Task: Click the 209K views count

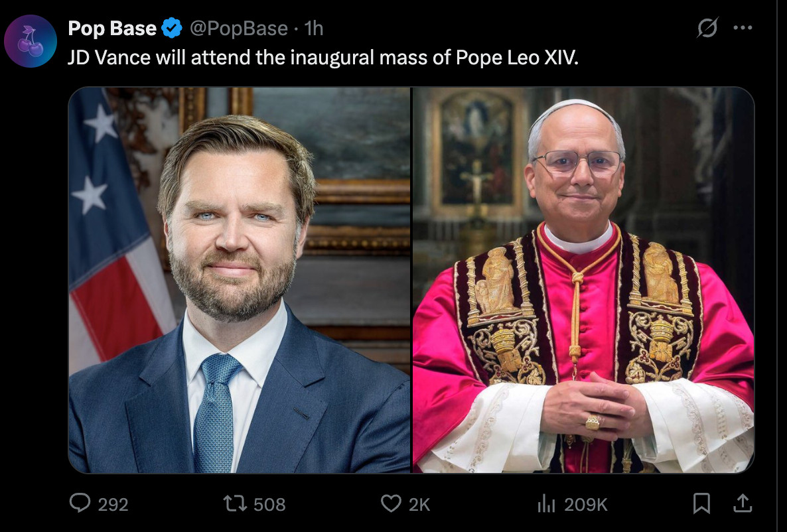Action: [586, 504]
